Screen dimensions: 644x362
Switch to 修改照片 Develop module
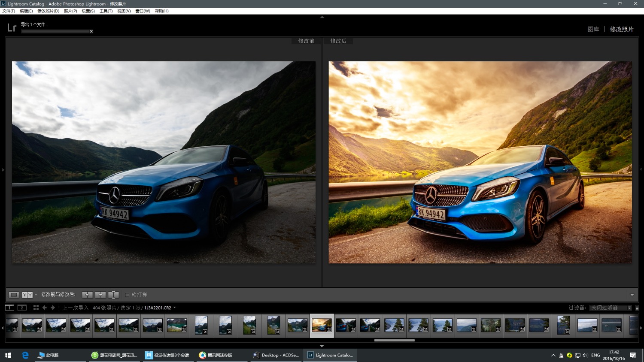click(622, 29)
